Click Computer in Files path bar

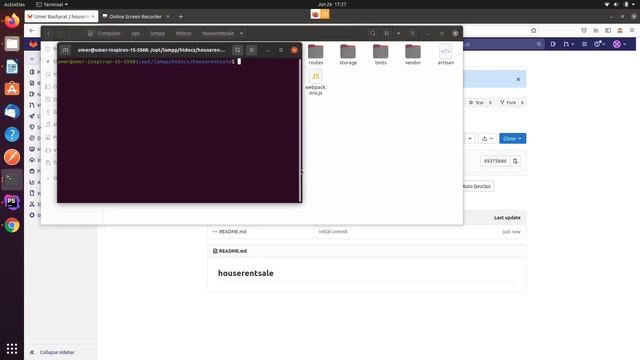tap(105, 33)
